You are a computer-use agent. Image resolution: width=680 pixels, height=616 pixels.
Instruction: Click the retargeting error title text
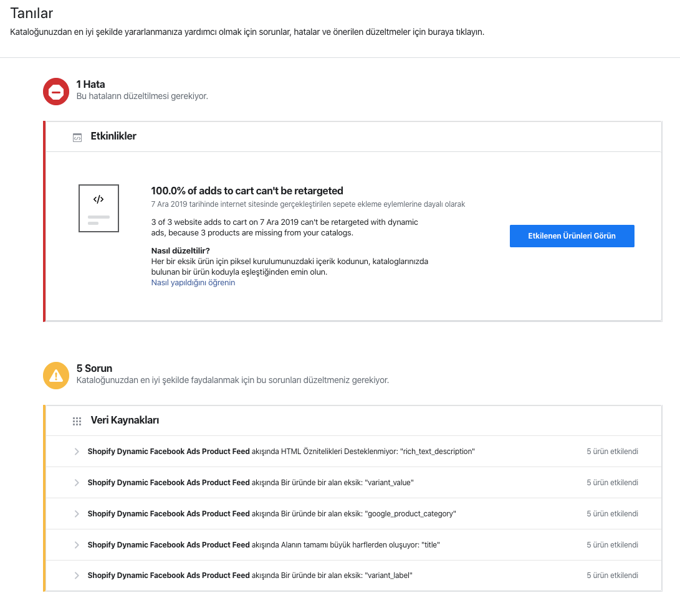pyautogui.click(x=247, y=191)
